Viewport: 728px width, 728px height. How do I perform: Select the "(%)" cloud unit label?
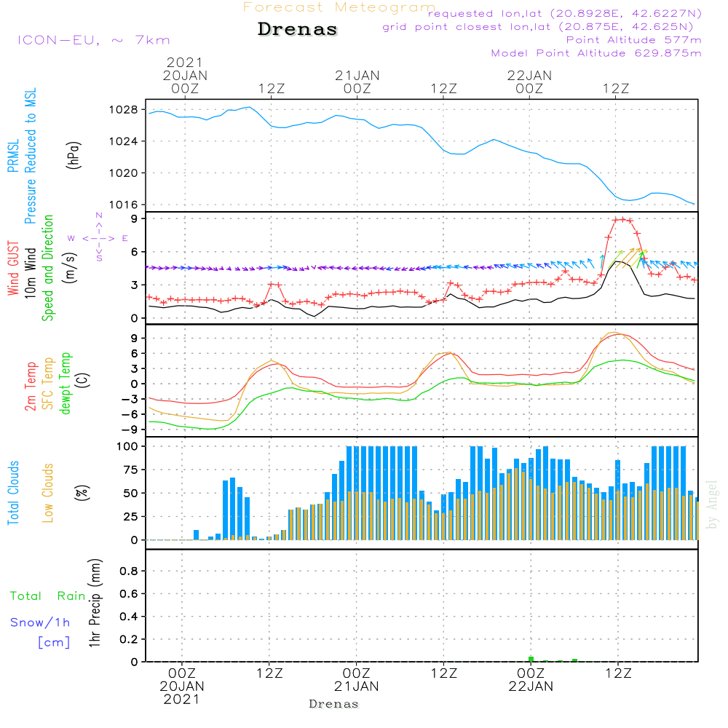(82, 493)
